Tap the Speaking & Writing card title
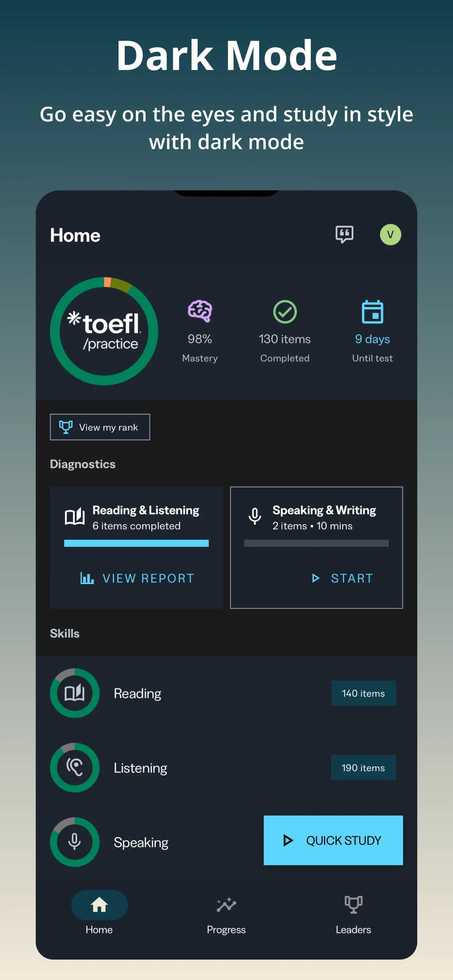Screen dimensions: 453x980 tap(324, 510)
